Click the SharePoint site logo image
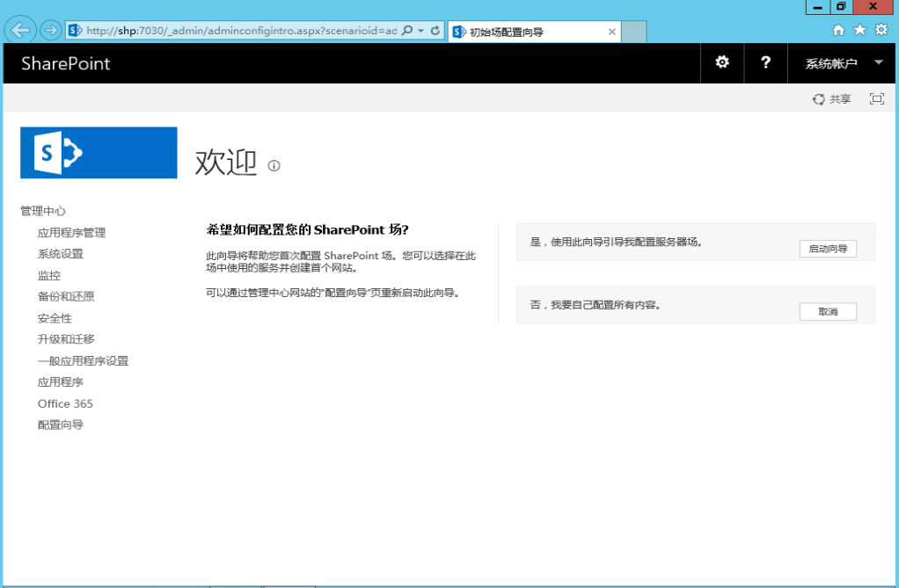Viewport: 899px width, 588px height. [x=99, y=152]
